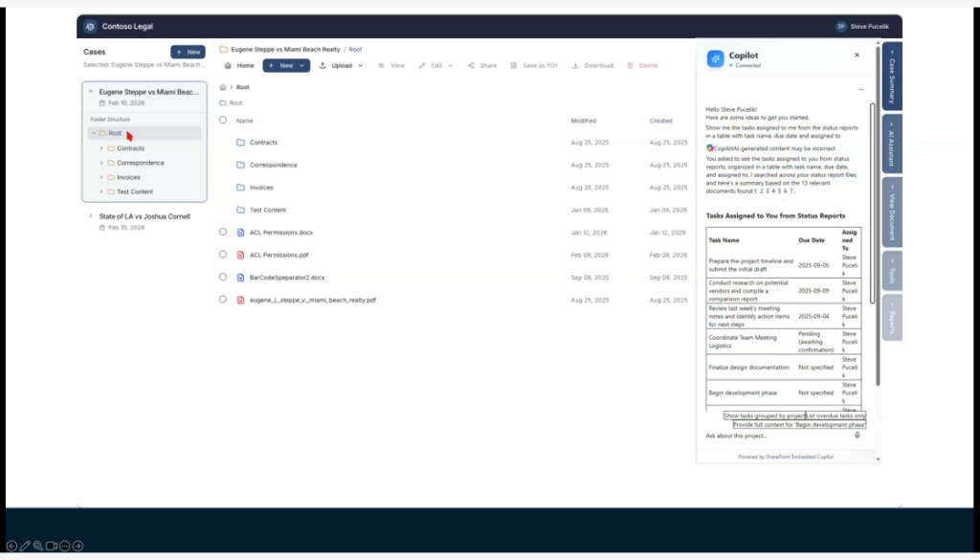Click the 'List overdue tasks only' suggestion
This screenshot has height=560, width=980.
tap(835, 416)
